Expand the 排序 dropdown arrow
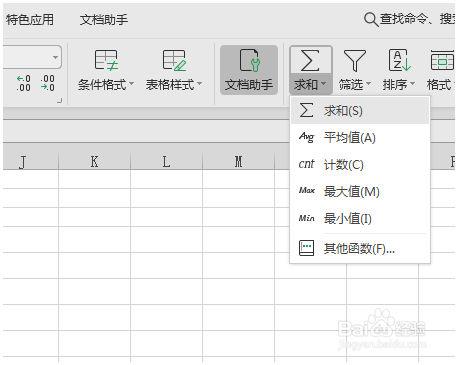The width and height of the screenshot is (458, 365). point(412,84)
